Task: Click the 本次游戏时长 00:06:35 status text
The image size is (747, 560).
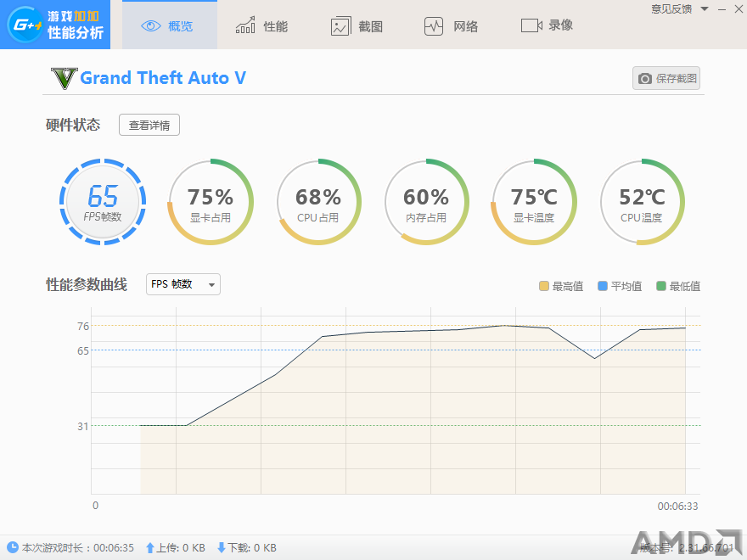Action: point(77,547)
